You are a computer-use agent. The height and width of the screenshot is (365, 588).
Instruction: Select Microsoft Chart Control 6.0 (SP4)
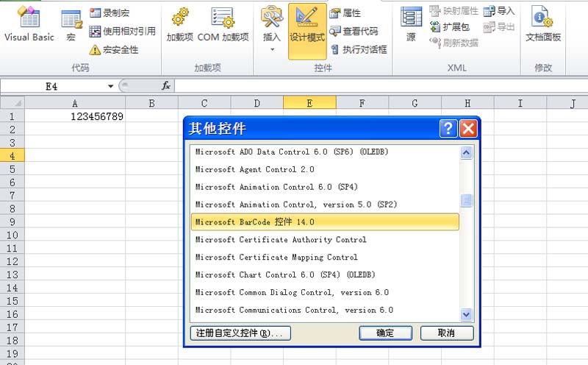click(x=325, y=274)
